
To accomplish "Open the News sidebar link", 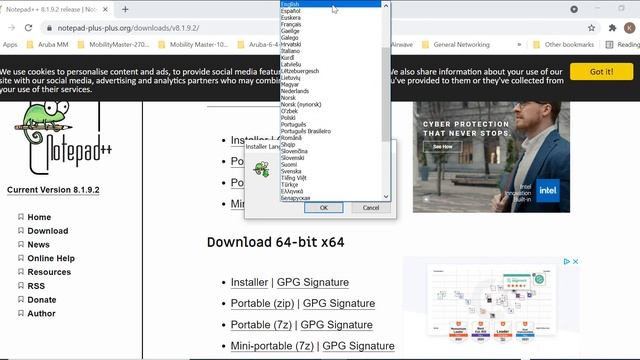I will point(38,244).
